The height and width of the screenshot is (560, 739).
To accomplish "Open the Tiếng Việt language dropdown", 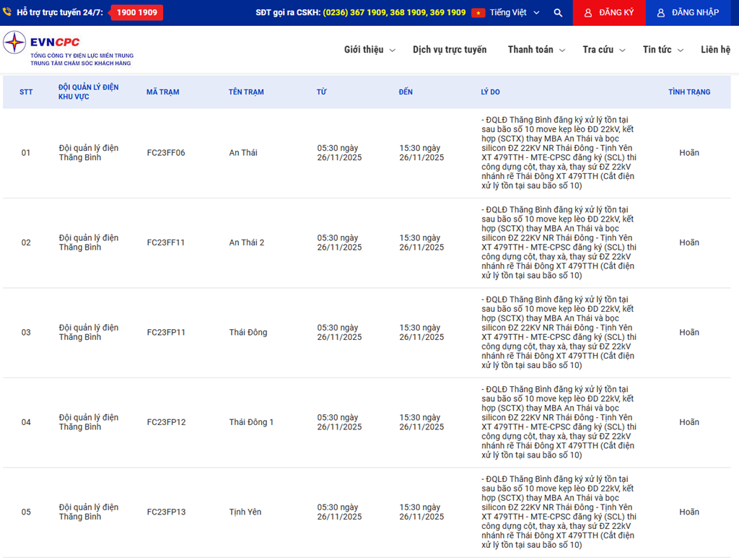I will 512,13.
